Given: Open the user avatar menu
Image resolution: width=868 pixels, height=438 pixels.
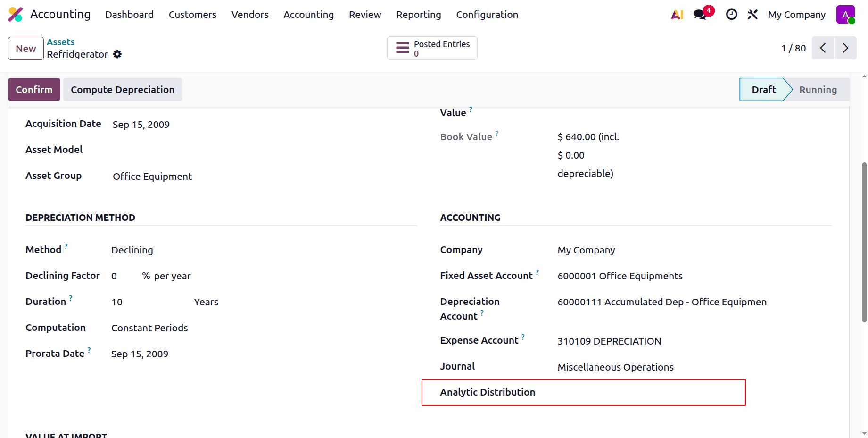Looking at the screenshot, I should [x=845, y=15].
